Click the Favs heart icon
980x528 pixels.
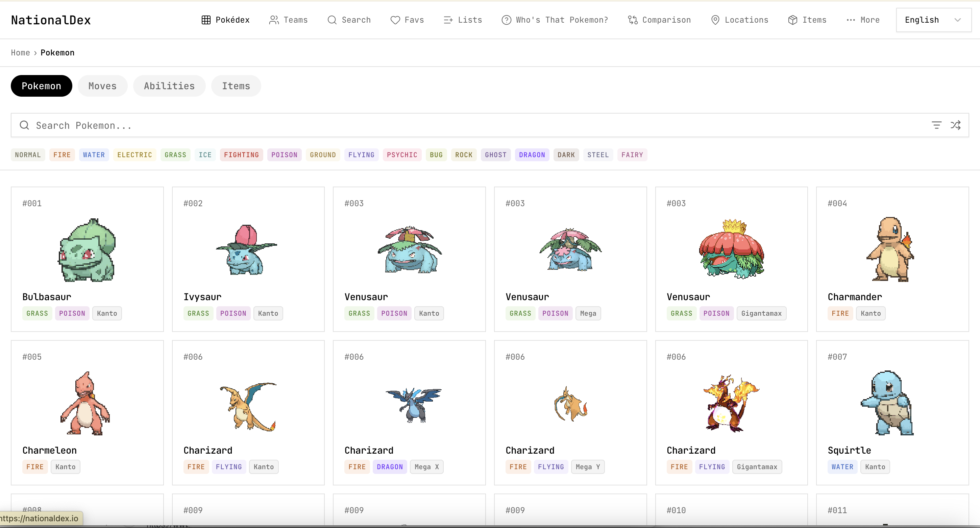tap(395, 20)
